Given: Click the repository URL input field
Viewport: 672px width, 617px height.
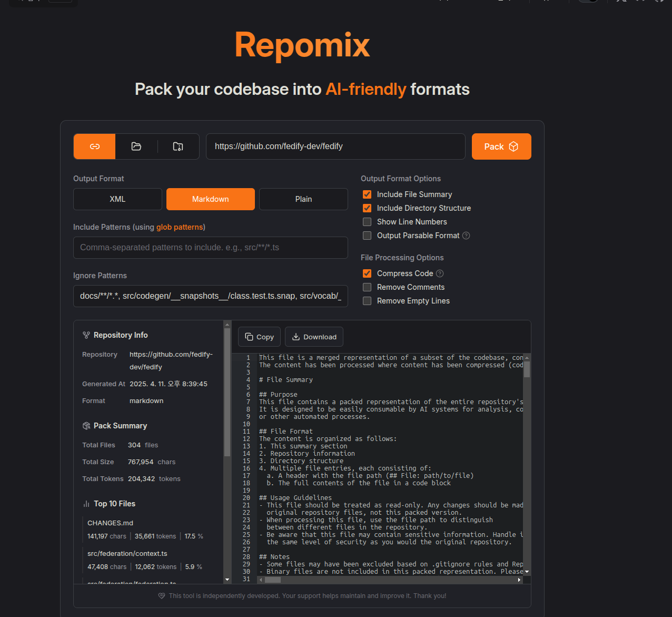Looking at the screenshot, I should tap(335, 146).
